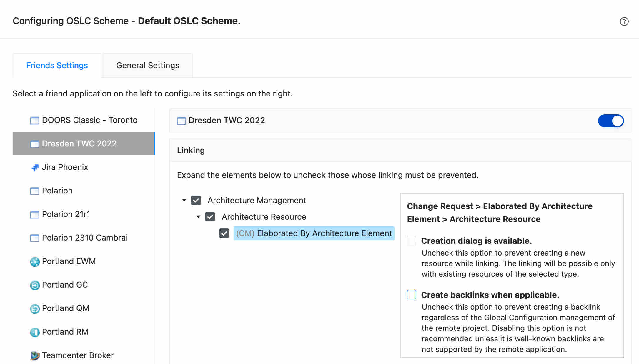Collapse the Architecture Management tree node

click(x=184, y=200)
